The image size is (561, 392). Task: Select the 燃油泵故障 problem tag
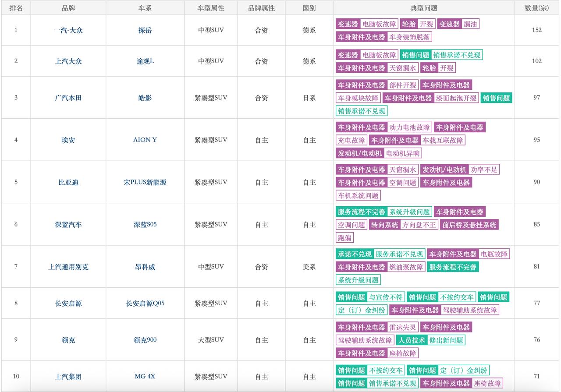point(406,267)
